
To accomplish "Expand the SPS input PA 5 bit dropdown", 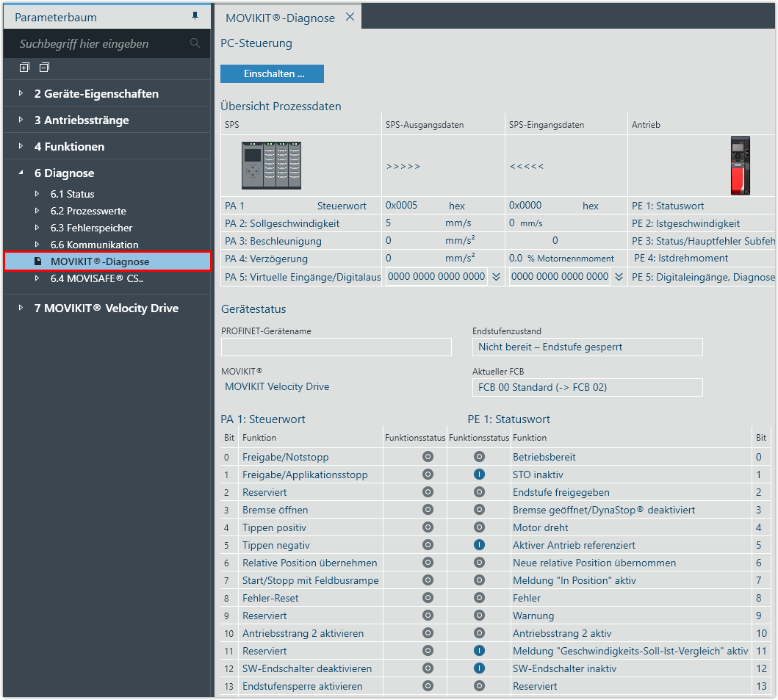I will point(619,276).
